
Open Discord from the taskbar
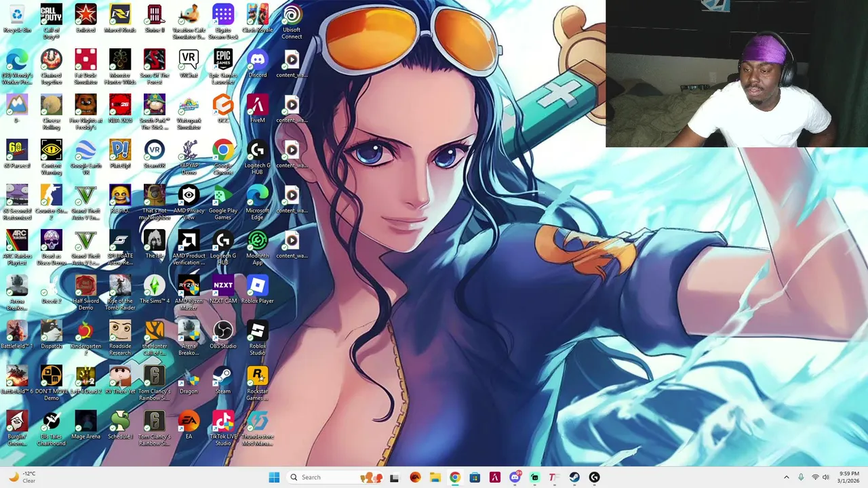coord(515,477)
